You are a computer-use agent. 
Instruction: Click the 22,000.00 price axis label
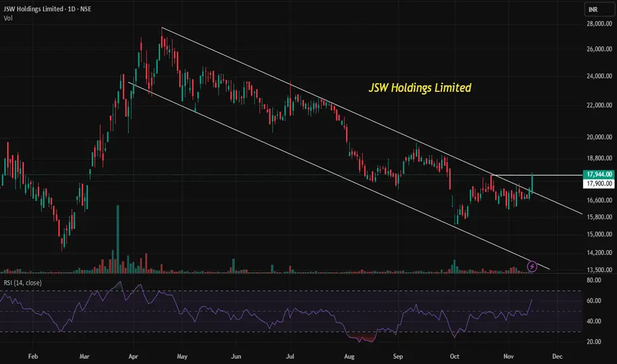(x=599, y=105)
